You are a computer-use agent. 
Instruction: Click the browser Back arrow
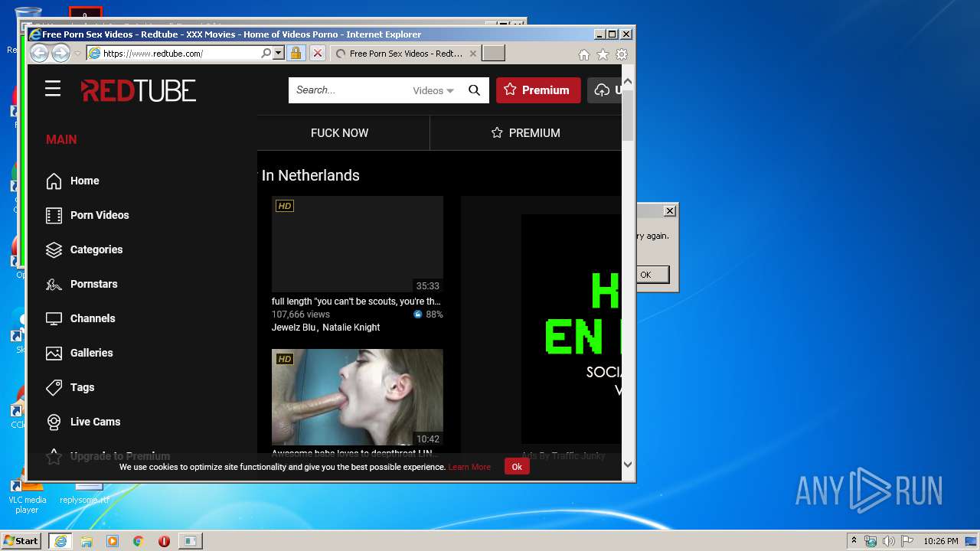pyautogui.click(x=39, y=54)
